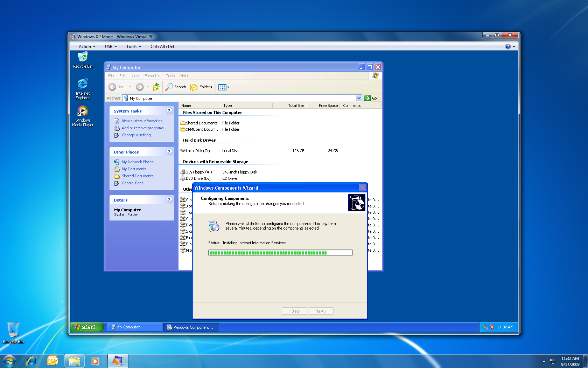Open Back button history dropdown arrow
Viewport: 588px width, 368px height.
click(130, 87)
